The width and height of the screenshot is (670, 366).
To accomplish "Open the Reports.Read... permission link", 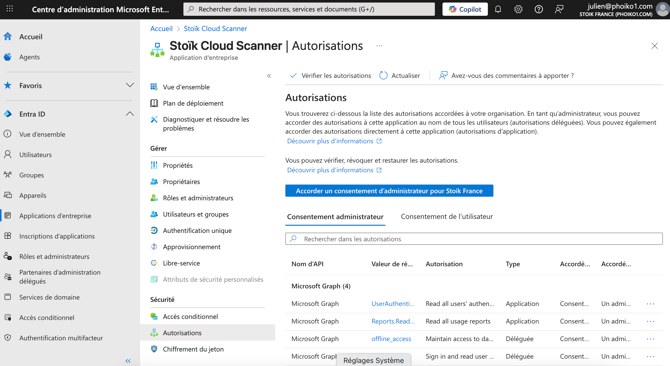I will click(x=392, y=321).
